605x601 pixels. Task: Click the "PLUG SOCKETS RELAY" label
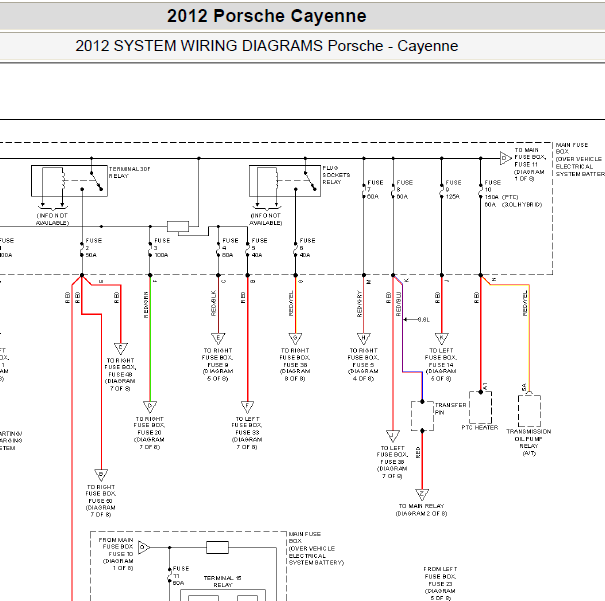click(336, 175)
